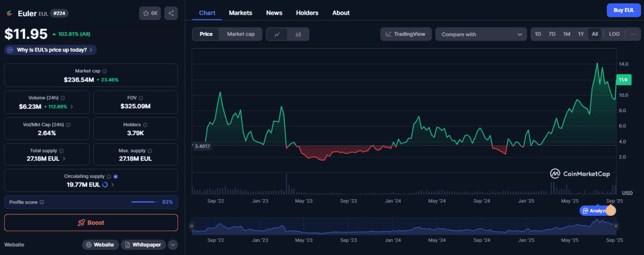Open the chart more-options ellipsis menu

[x=633, y=34]
